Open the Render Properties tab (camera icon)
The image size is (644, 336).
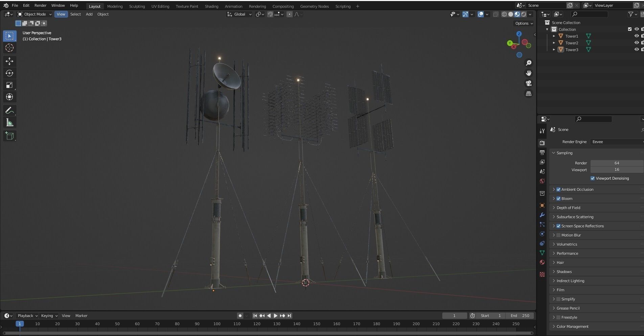[x=542, y=142]
